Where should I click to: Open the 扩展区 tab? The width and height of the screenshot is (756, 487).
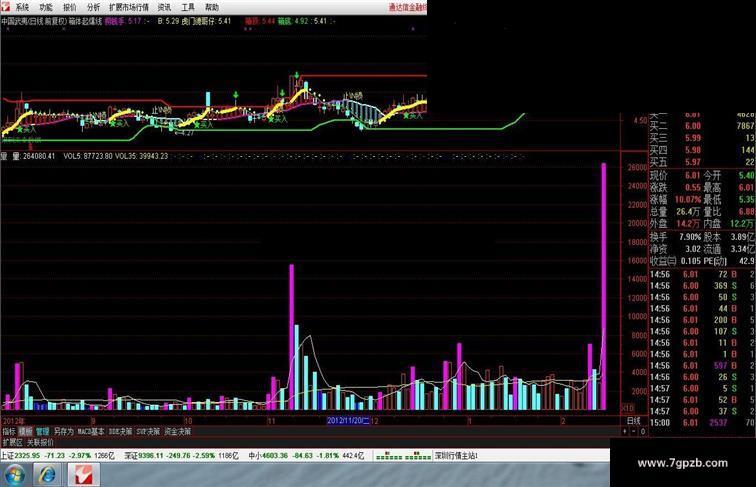[x=12, y=442]
